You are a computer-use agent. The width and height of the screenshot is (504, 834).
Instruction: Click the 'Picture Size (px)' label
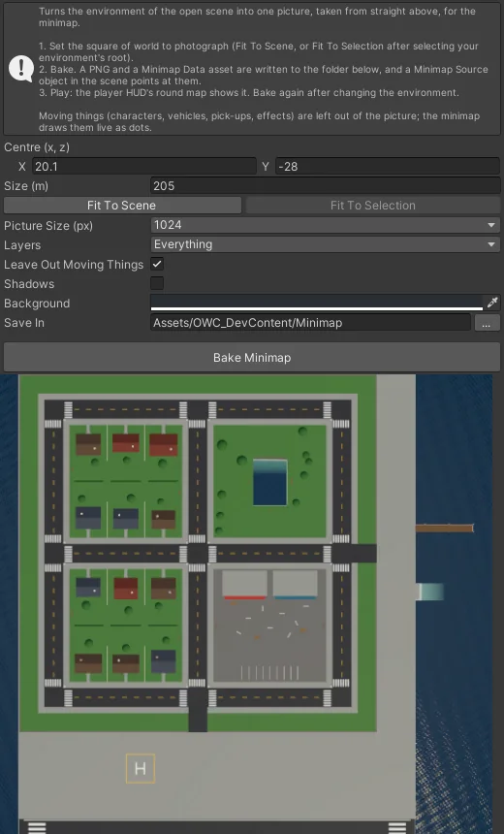[x=48, y=226]
